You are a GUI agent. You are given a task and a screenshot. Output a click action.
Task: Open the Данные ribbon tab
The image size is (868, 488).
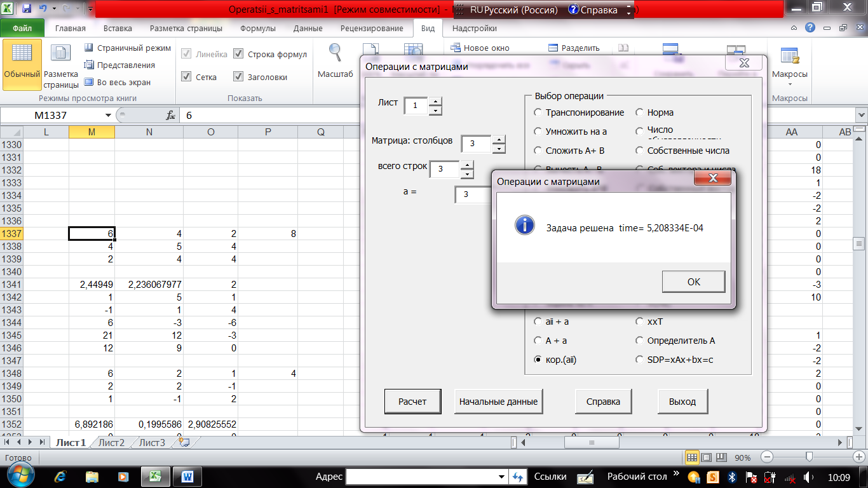[308, 29]
